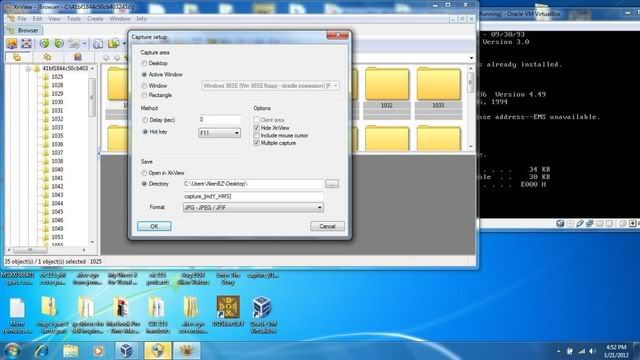Open the Edit menu in XnView

[x=37, y=19]
